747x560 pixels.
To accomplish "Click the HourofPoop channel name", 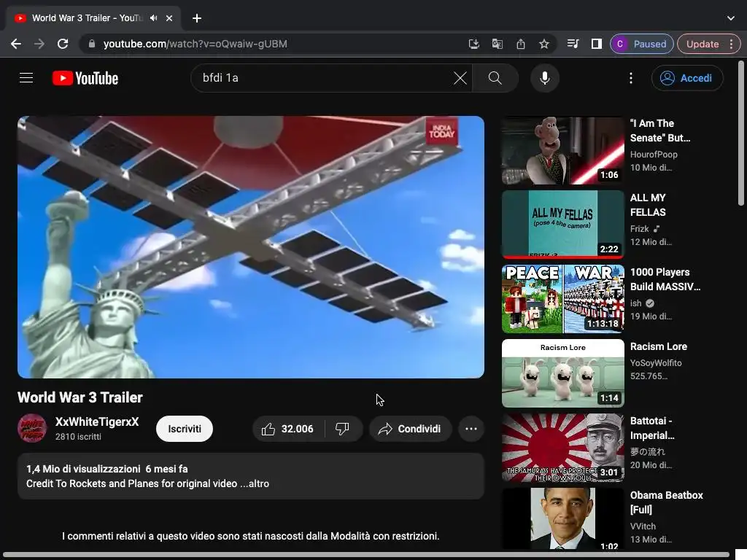I will [654, 155].
